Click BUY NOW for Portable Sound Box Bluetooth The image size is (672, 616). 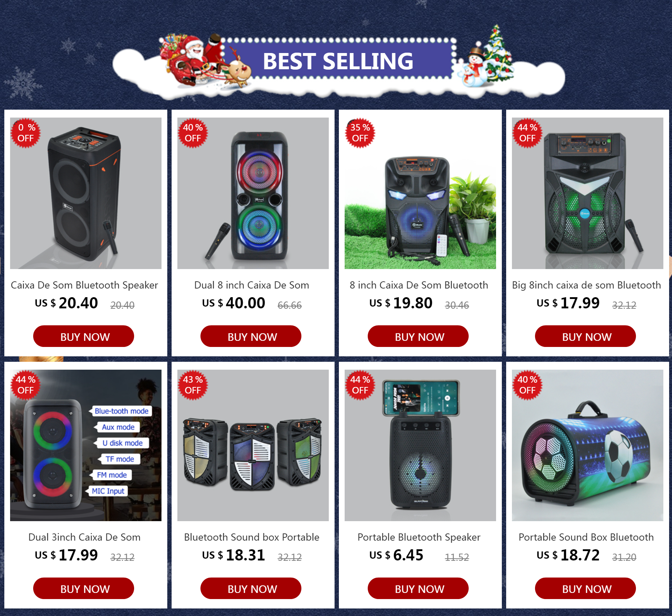point(585,588)
